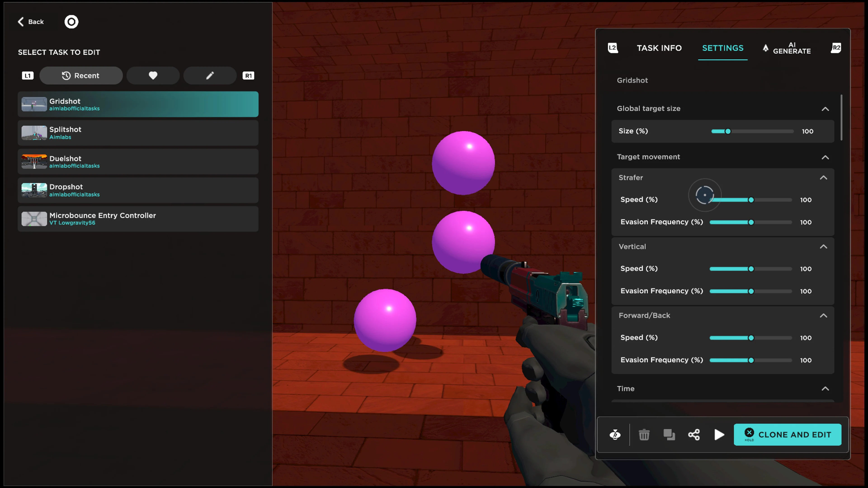
Task: Adjust the Size percentage slider
Action: [728, 131]
